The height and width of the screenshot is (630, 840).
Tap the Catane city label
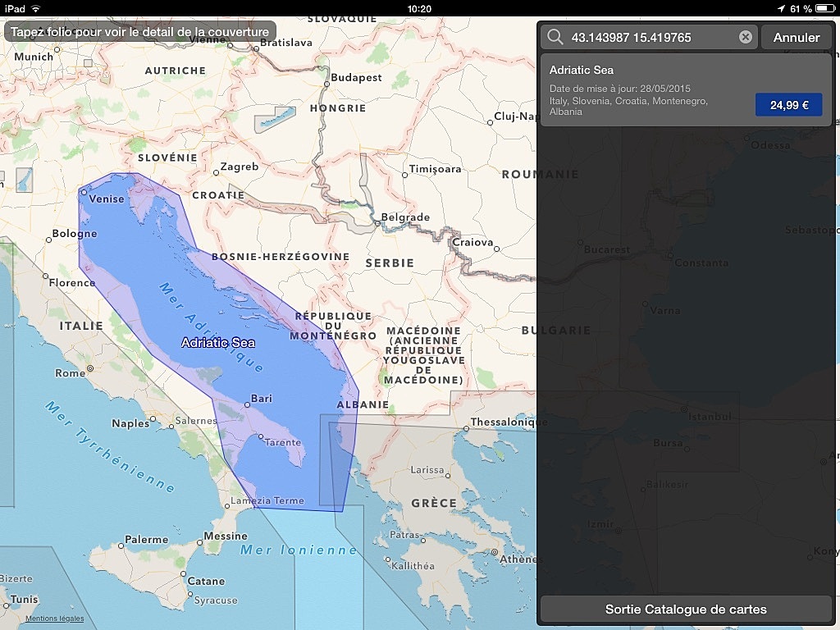point(206,582)
